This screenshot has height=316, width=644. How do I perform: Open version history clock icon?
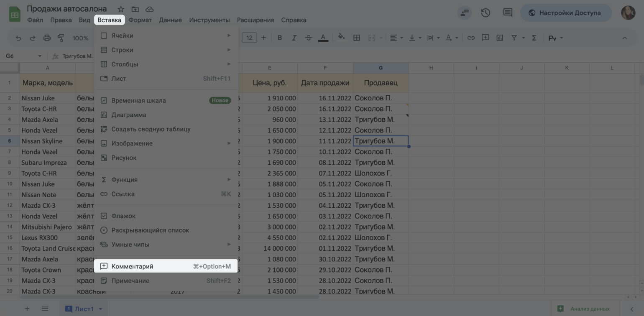[x=486, y=13]
